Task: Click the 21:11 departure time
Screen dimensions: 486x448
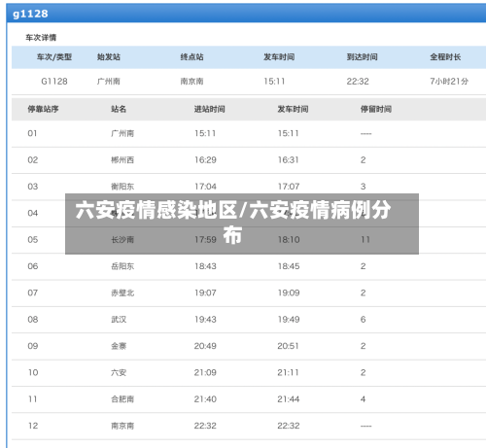Action: pos(288,372)
